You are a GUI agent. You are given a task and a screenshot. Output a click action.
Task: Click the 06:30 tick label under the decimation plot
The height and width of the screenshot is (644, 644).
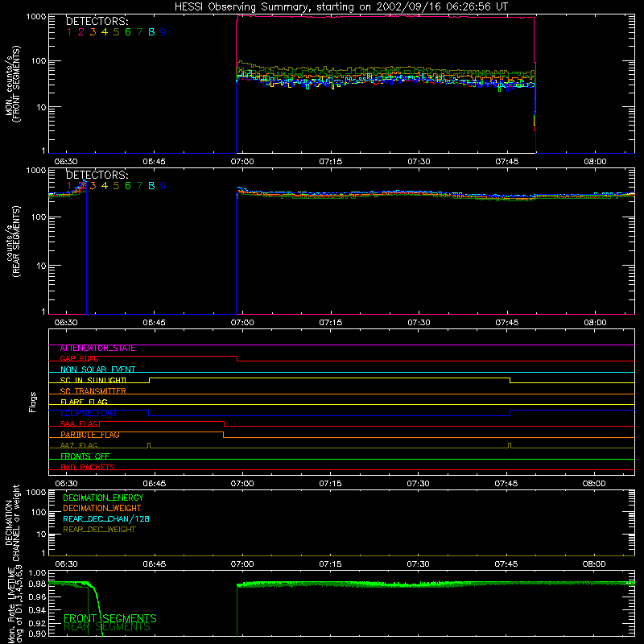pyautogui.click(x=66, y=564)
